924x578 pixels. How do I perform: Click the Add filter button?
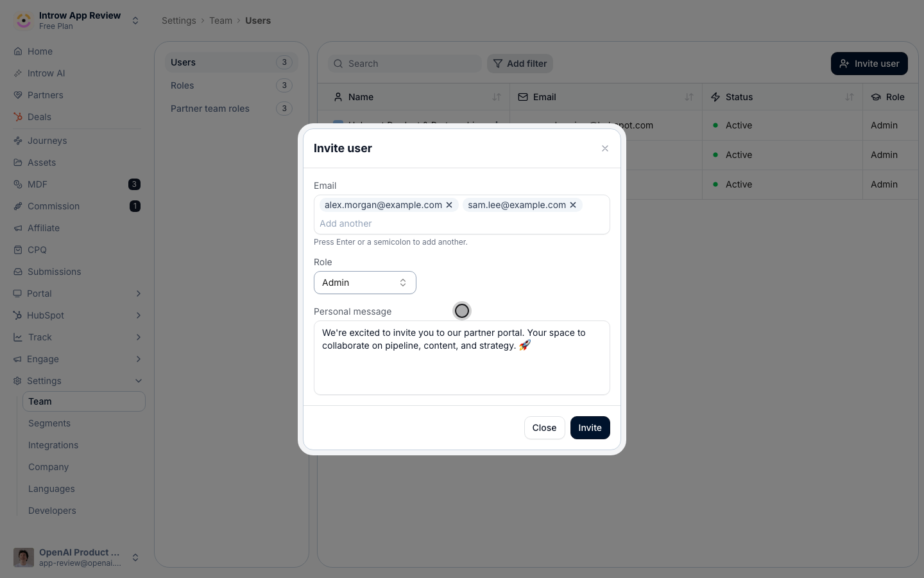[520, 64]
